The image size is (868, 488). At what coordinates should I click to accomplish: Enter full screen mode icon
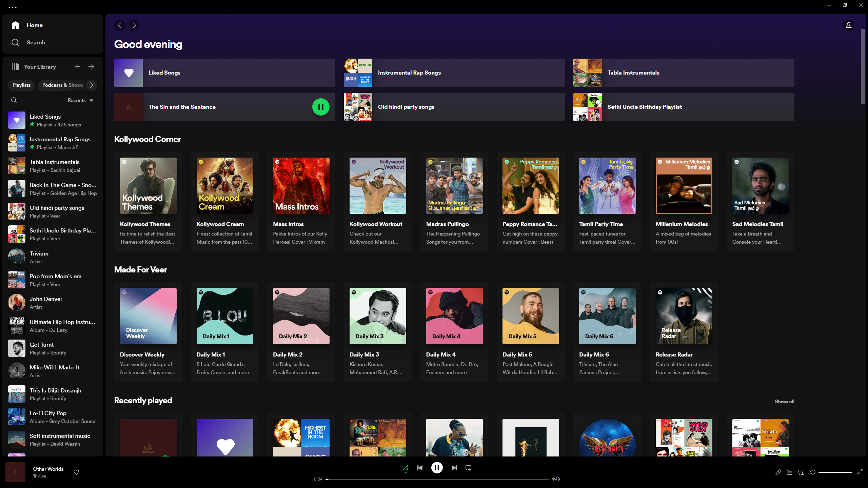860,472
